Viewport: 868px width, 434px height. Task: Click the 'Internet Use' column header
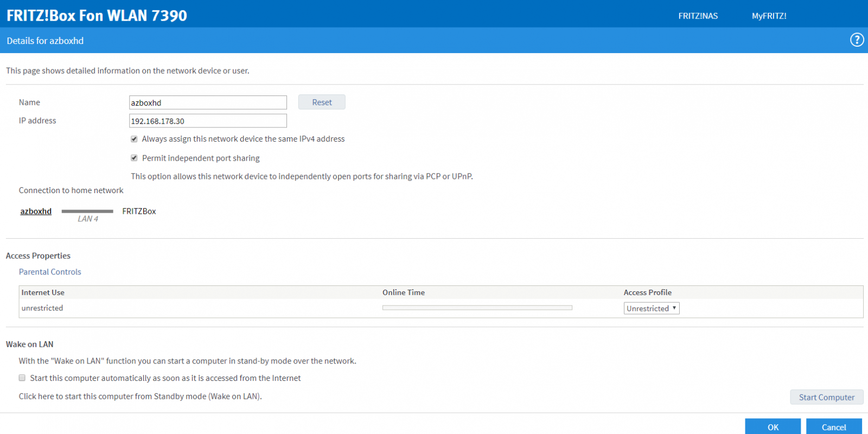(x=43, y=292)
